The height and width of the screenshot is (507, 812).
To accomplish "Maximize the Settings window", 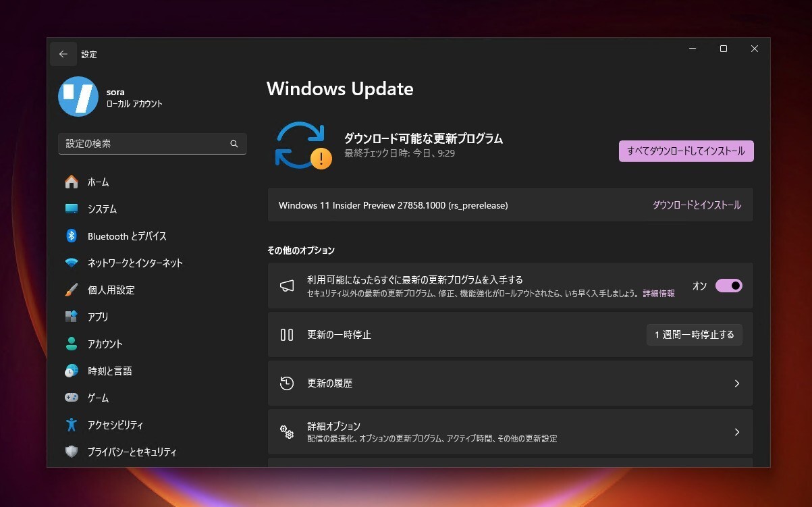I will click(724, 49).
